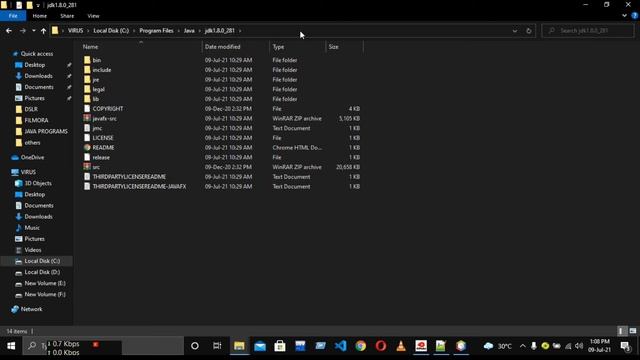Viewport: 640px width, 360px height.
Task: Open Mail app from taskbar
Action: (x=260, y=346)
